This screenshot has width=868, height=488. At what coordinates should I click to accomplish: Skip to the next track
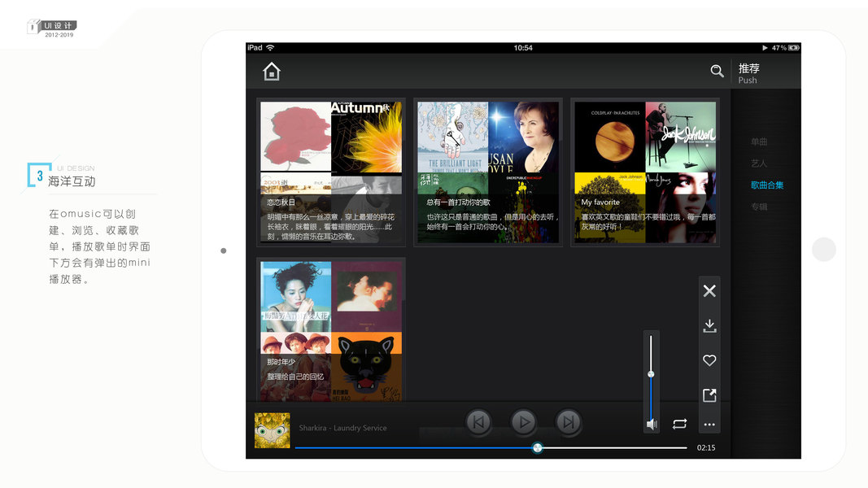(568, 423)
